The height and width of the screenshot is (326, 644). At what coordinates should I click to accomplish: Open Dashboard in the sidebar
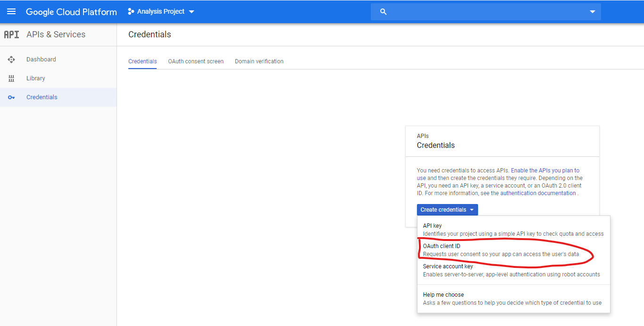(x=59, y=60)
